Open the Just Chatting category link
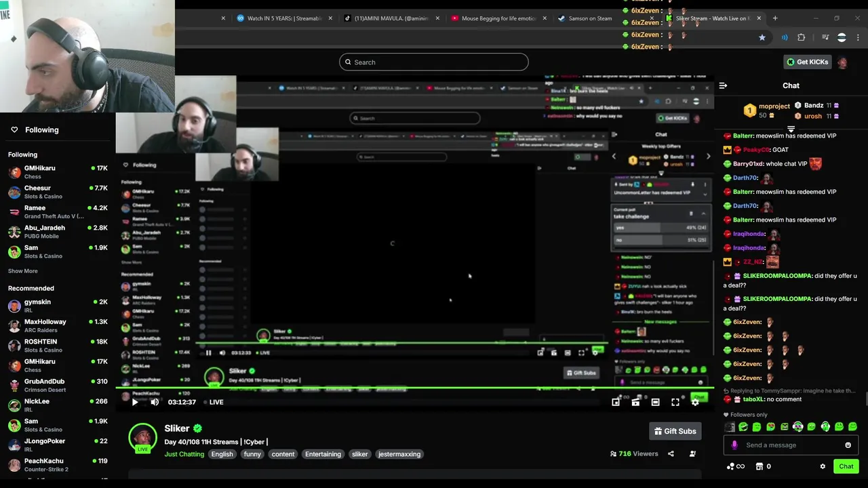Screen dimensions: 868x488 click(x=184, y=454)
